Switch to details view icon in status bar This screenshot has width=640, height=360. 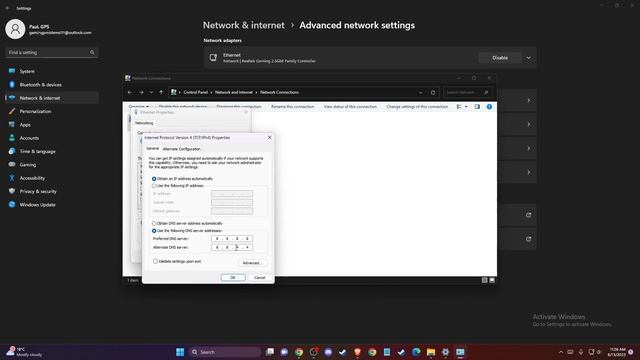click(x=484, y=280)
